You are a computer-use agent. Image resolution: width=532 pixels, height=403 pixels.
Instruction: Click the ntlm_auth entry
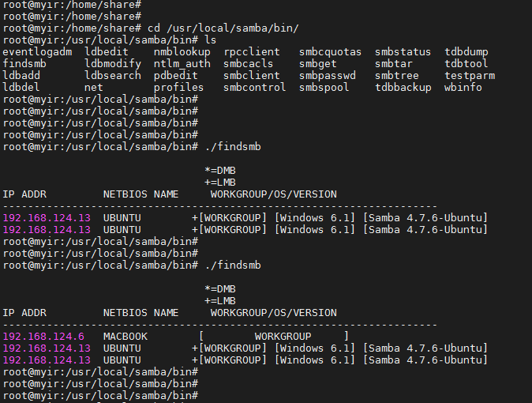182,64
